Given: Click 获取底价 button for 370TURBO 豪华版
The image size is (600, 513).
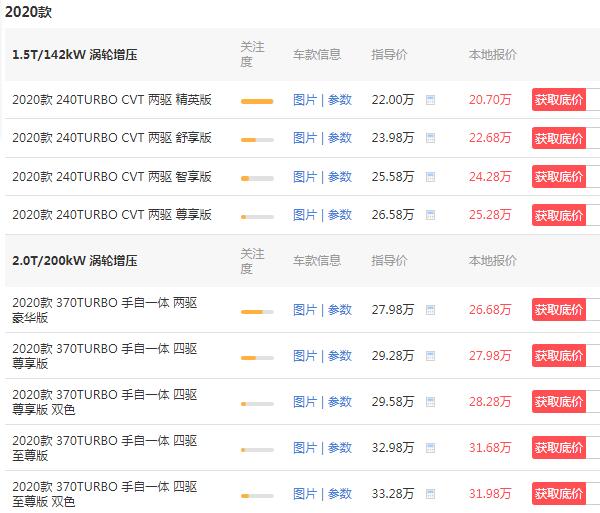Looking at the screenshot, I should pyautogui.click(x=559, y=310).
